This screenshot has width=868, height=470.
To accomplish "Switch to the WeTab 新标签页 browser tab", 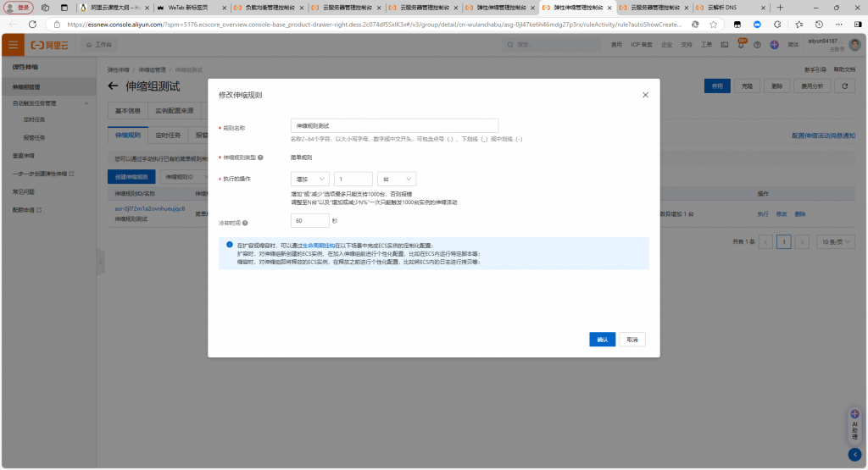I will [191, 7].
